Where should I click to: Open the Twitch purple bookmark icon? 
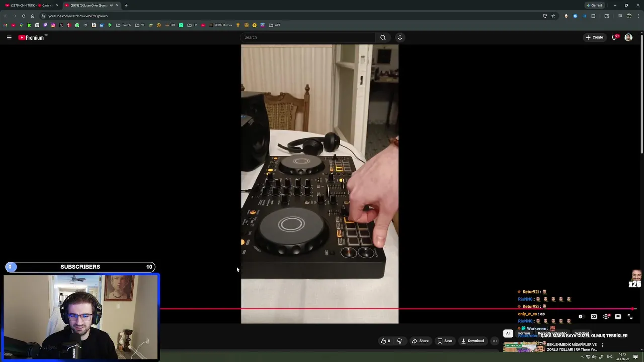click(45, 25)
